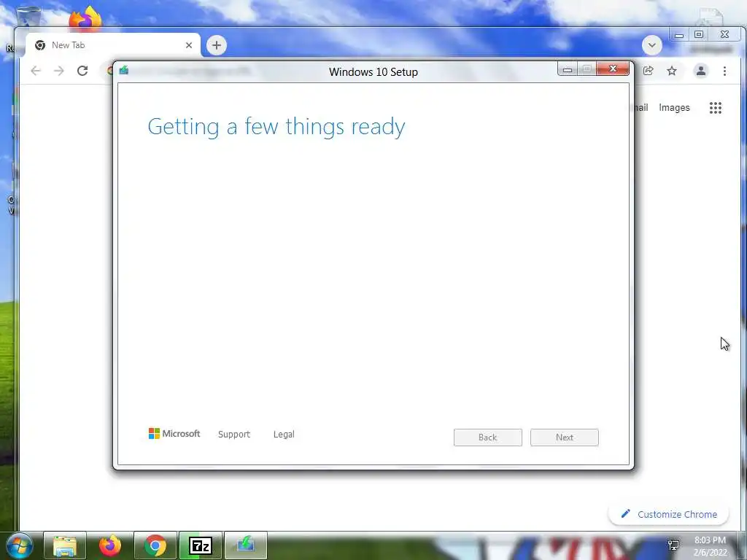
Task: Open the Google apps grid
Action: point(715,108)
